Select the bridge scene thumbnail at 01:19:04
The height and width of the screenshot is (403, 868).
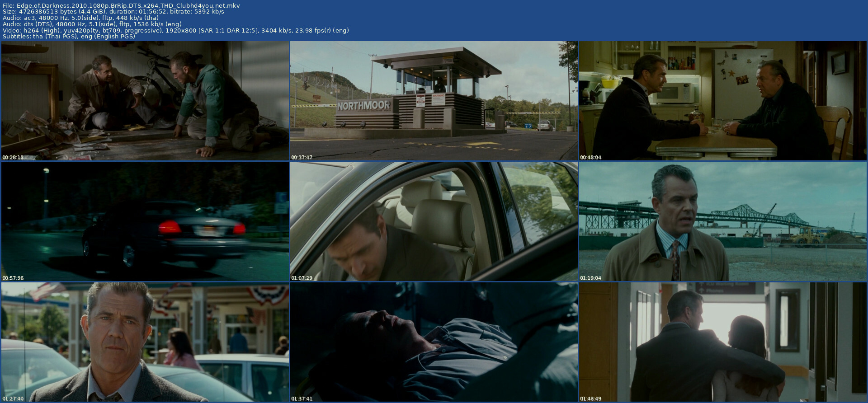(723, 221)
